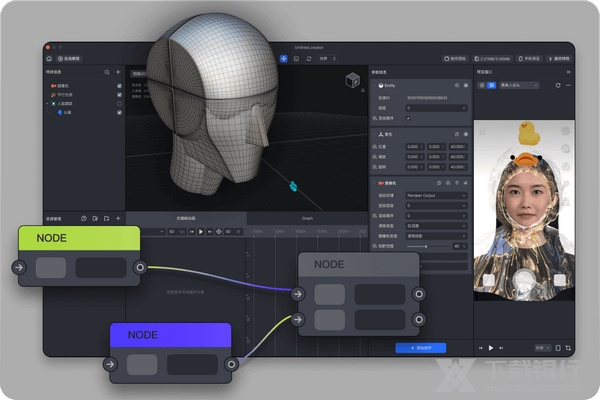Toggle the first hierarchy item's visibility checkbox
The image size is (600, 400).
[x=119, y=86]
